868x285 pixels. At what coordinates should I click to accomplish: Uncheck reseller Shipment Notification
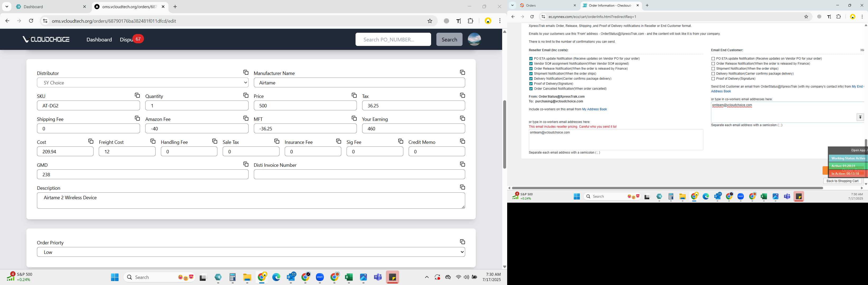coord(531,74)
